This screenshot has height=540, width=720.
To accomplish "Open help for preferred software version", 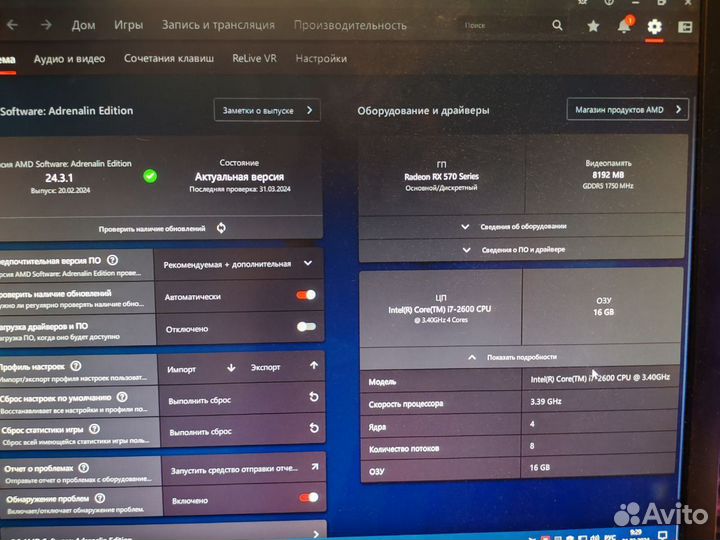I will 112,260.
